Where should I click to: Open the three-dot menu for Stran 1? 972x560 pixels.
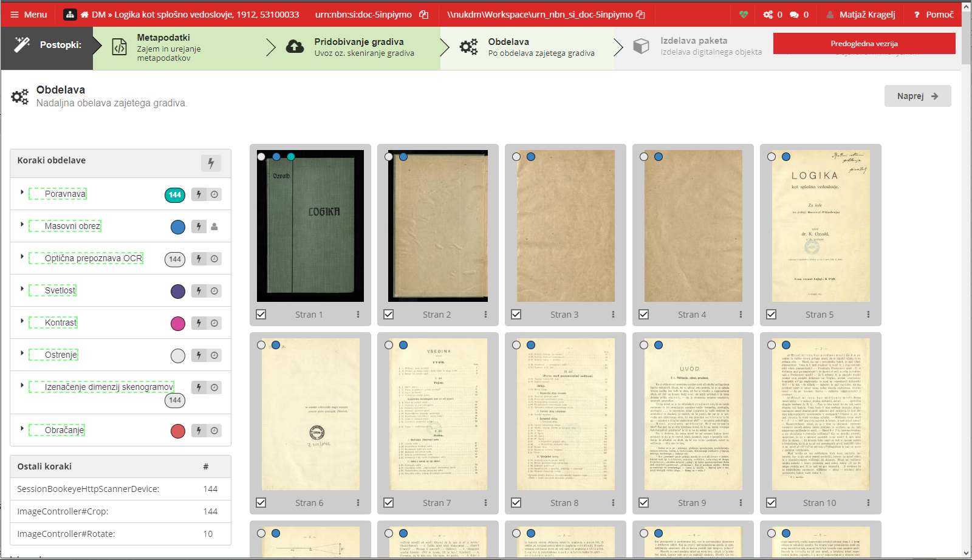[x=358, y=315]
